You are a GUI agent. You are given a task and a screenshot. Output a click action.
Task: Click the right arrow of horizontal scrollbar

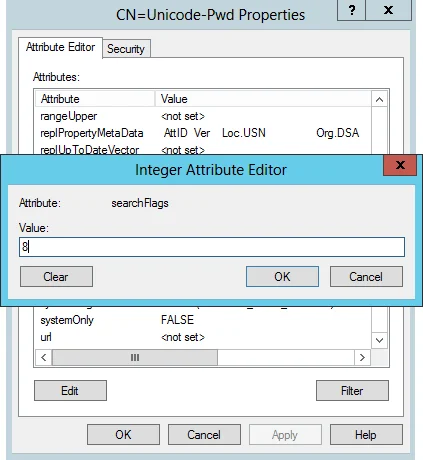[x=362, y=357]
